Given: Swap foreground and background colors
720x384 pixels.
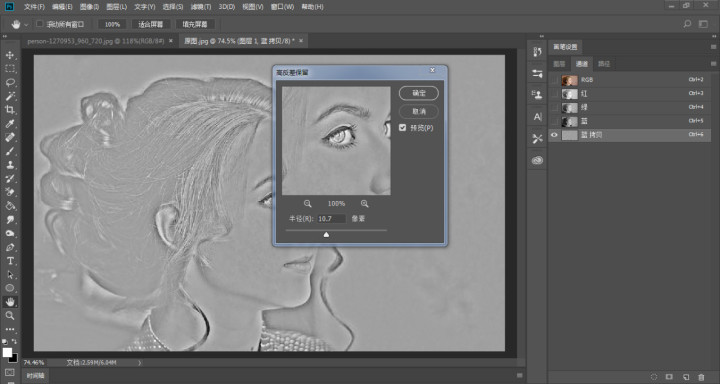Looking at the screenshot, I should point(14,342).
